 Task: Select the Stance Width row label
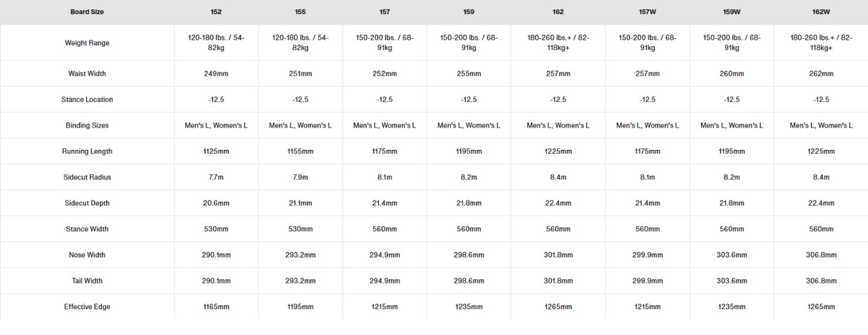pos(87,229)
